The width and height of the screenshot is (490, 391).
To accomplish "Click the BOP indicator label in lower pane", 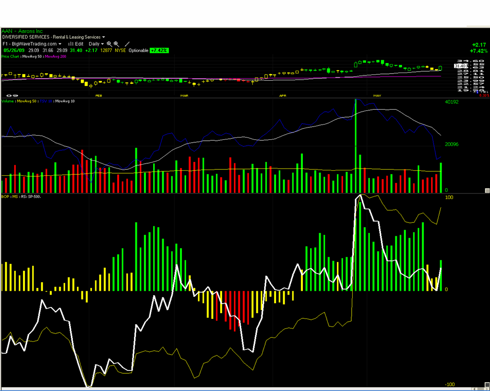I will [5, 197].
